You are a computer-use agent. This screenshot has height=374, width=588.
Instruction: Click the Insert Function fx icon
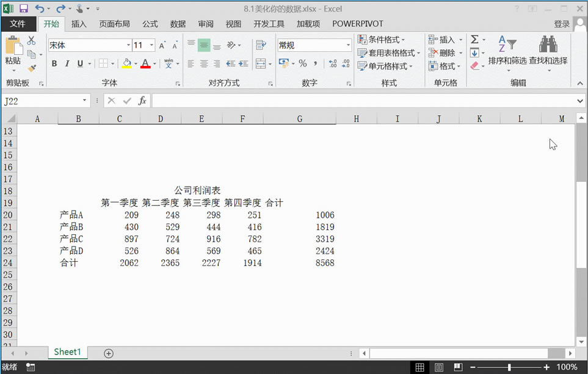(142, 101)
